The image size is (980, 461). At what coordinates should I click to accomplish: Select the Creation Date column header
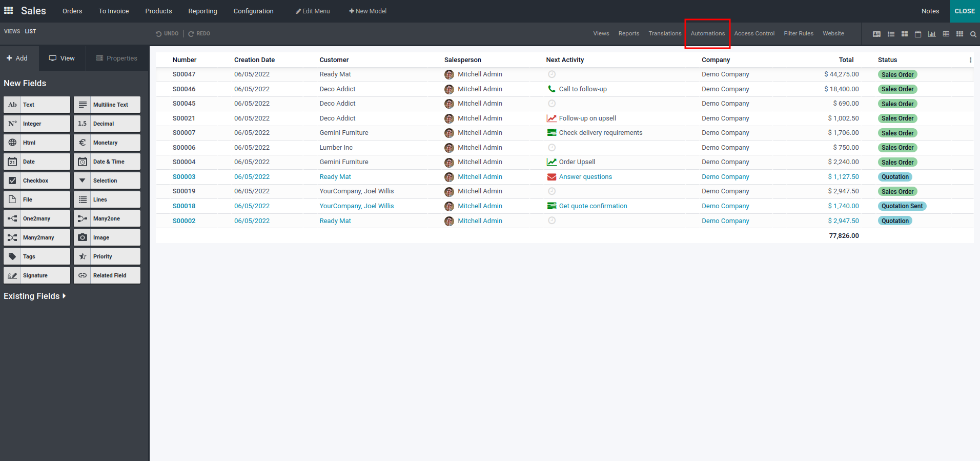tap(254, 60)
